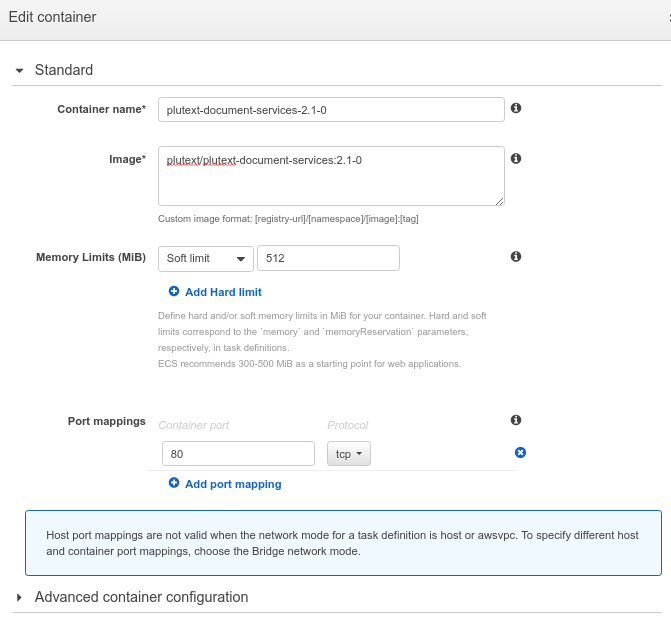Select the memory limit field showing 512

tap(328, 258)
